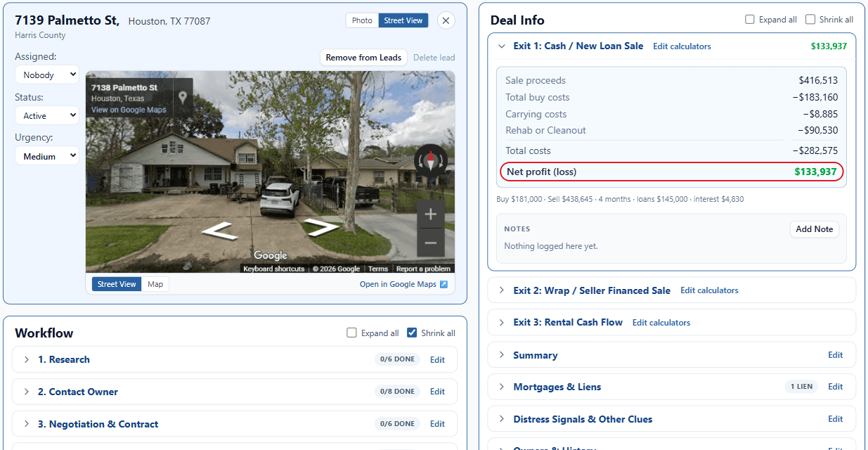Viewport: 868px width, 450px height.
Task: Click the Google logo in Street View
Action: [x=271, y=255]
